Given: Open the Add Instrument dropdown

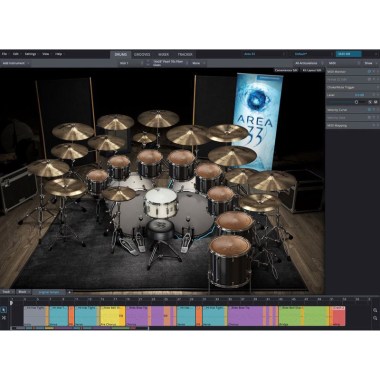Looking at the screenshot, I should [15, 63].
